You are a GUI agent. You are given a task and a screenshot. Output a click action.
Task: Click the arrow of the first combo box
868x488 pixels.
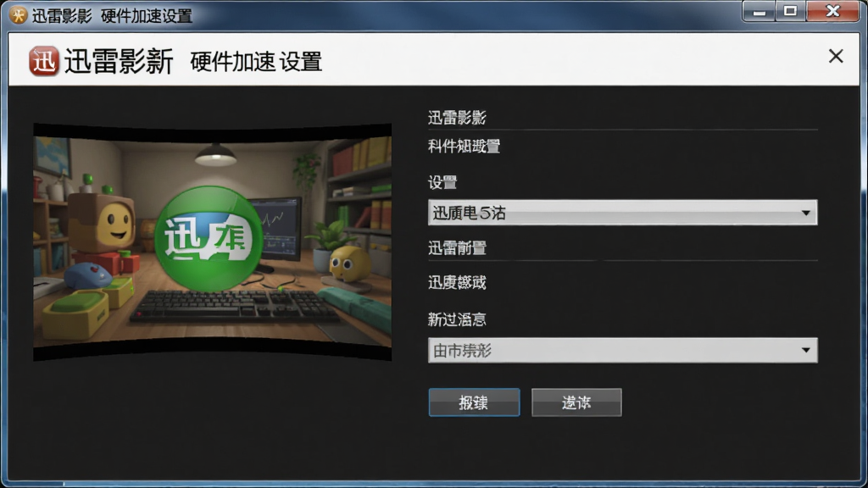(805, 213)
